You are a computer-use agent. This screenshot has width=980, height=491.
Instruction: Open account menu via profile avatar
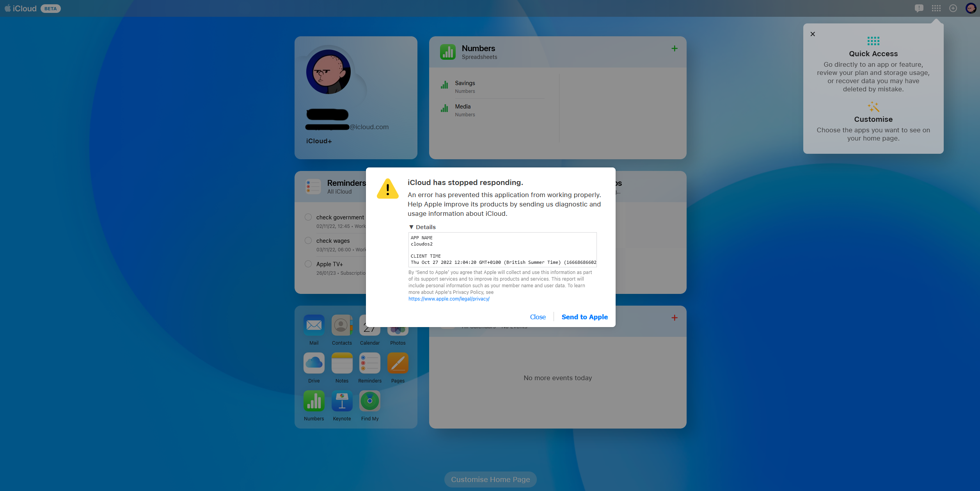tap(970, 8)
